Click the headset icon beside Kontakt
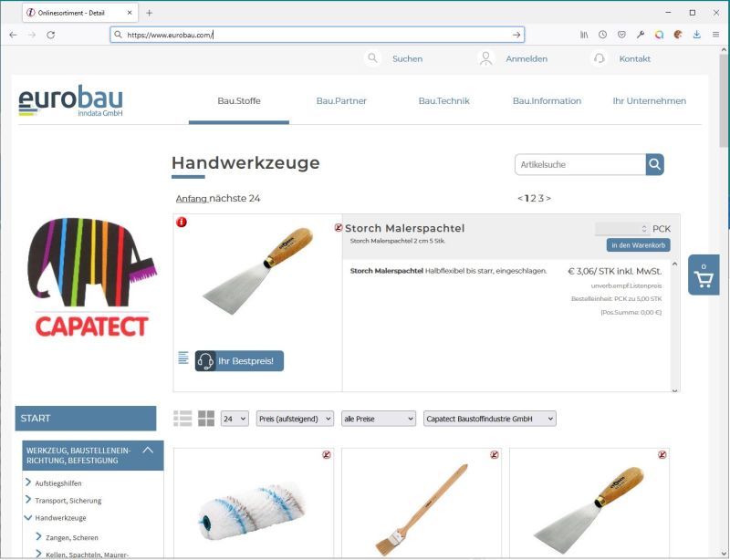 [600, 58]
